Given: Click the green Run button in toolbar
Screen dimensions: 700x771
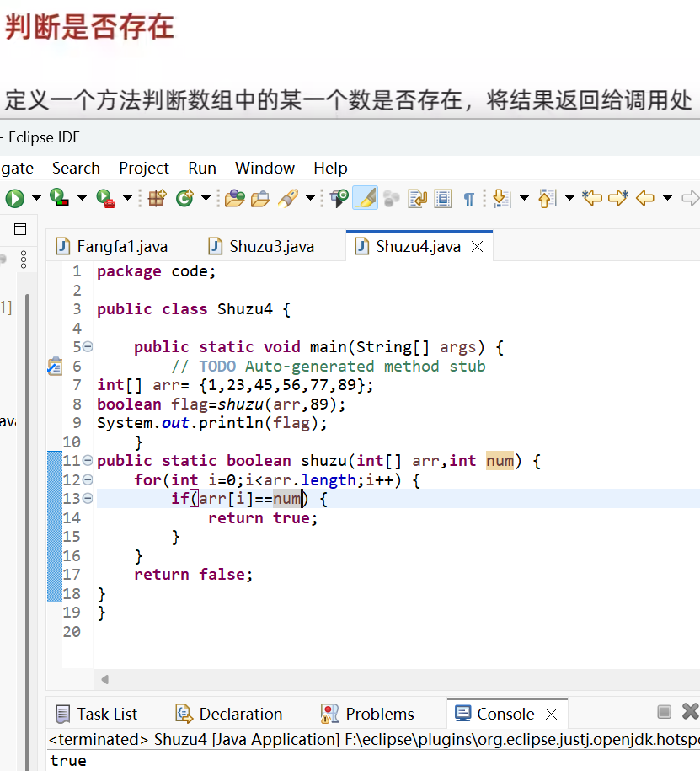Looking at the screenshot, I should (15, 199).
